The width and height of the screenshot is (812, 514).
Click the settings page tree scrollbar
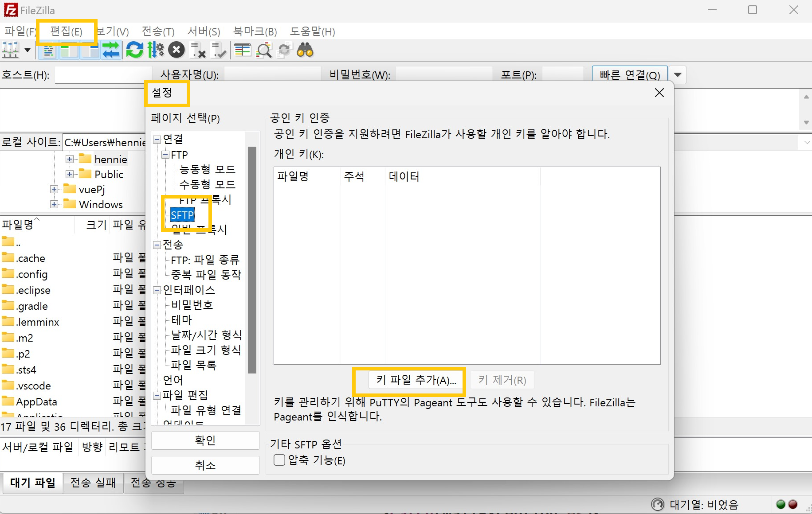point(252,260)
